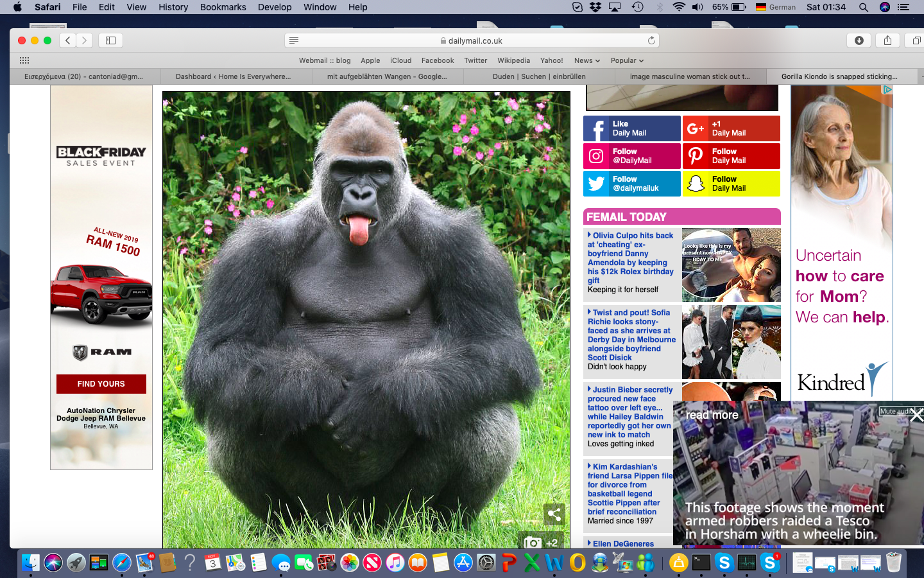The height and width of the screenshot is (578, 924).
Task: Click the Twitter bird Follow @dailymailuk icon
Action: pos(597,184)
